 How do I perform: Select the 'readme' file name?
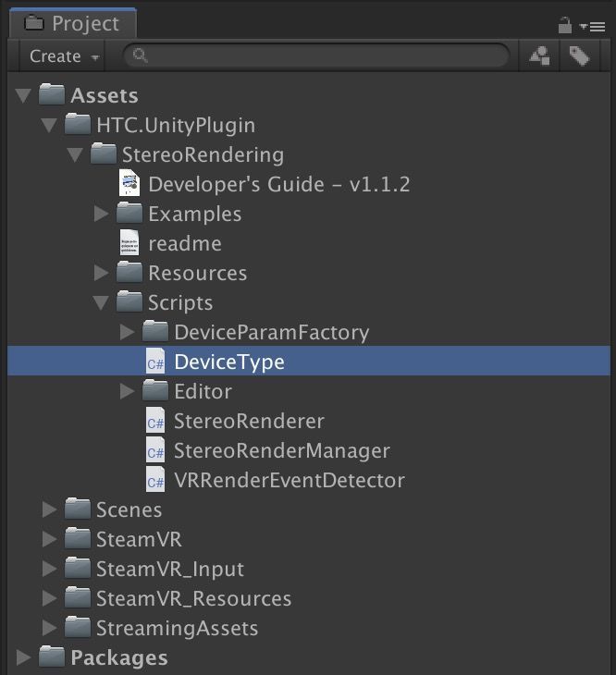pos(185,244)
